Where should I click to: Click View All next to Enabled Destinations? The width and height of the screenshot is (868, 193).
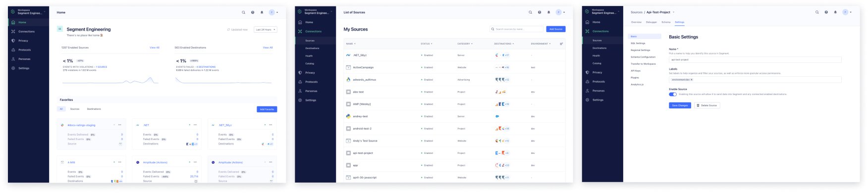(268, 48)
